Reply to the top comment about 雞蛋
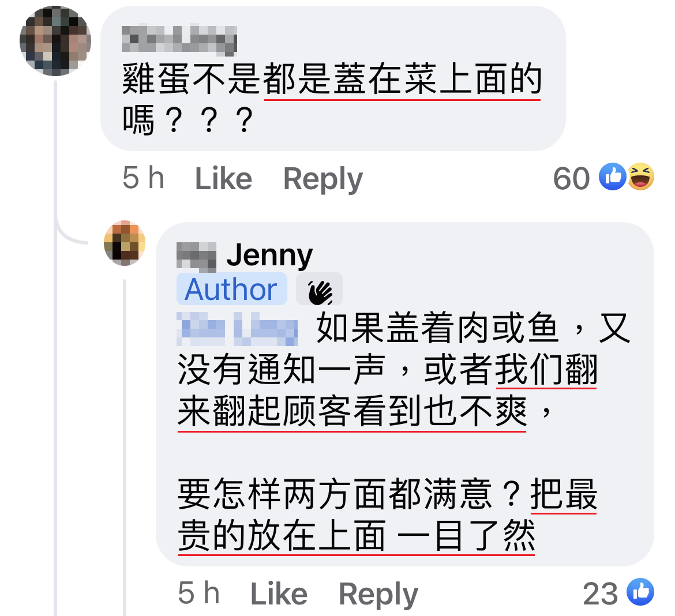The height and width of the screenshot is (616, 675). pyautogui.click(x=323, y=179)
